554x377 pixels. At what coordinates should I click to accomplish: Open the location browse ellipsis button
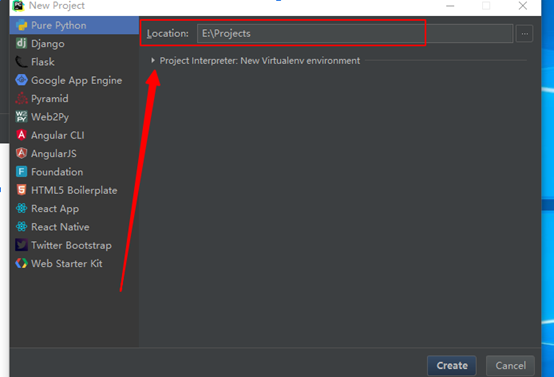(525, 34)
